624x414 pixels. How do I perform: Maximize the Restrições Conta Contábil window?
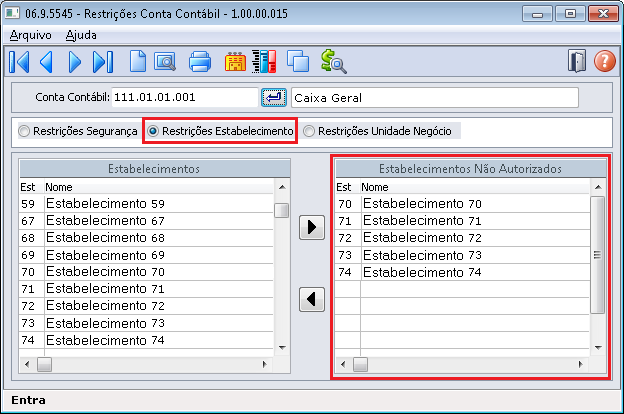point(570,14)
